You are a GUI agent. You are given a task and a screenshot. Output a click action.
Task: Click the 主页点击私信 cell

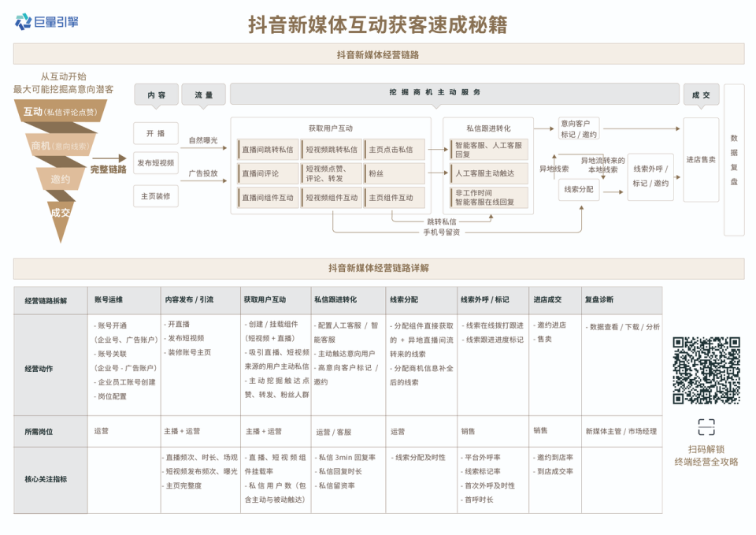coord(395,150)
